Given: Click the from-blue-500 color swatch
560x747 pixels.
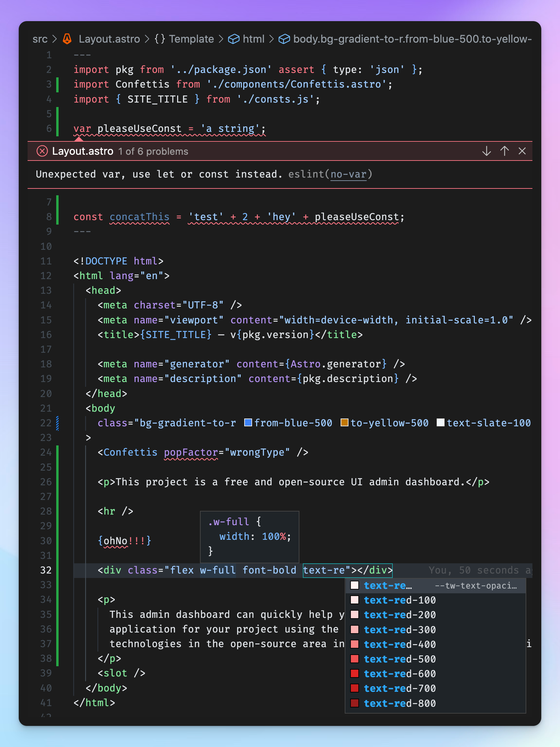Looking at the screenshot, I should point(248,423).
